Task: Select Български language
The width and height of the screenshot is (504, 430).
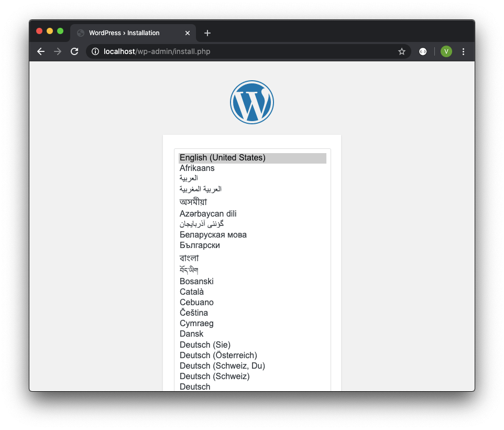Action: tap(253, 245)
